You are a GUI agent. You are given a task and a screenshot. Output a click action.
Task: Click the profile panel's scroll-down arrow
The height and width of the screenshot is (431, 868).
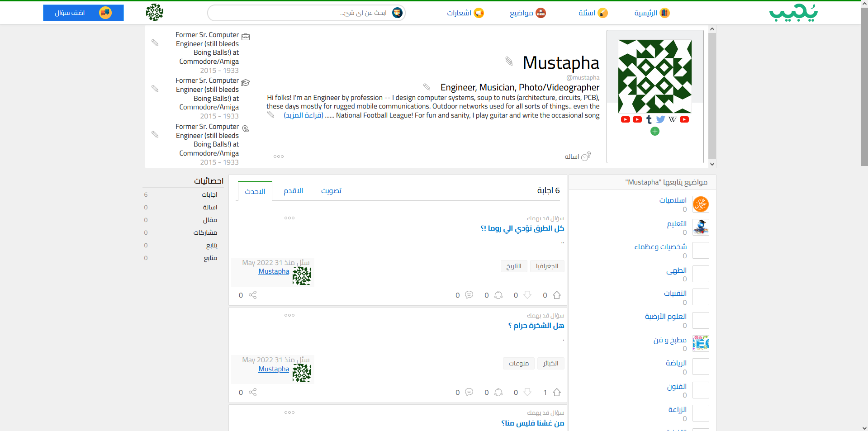(x=712, y=164)
